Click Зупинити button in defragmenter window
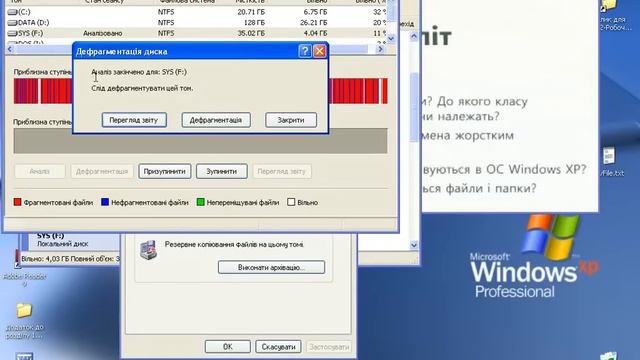 click(221, 171)
